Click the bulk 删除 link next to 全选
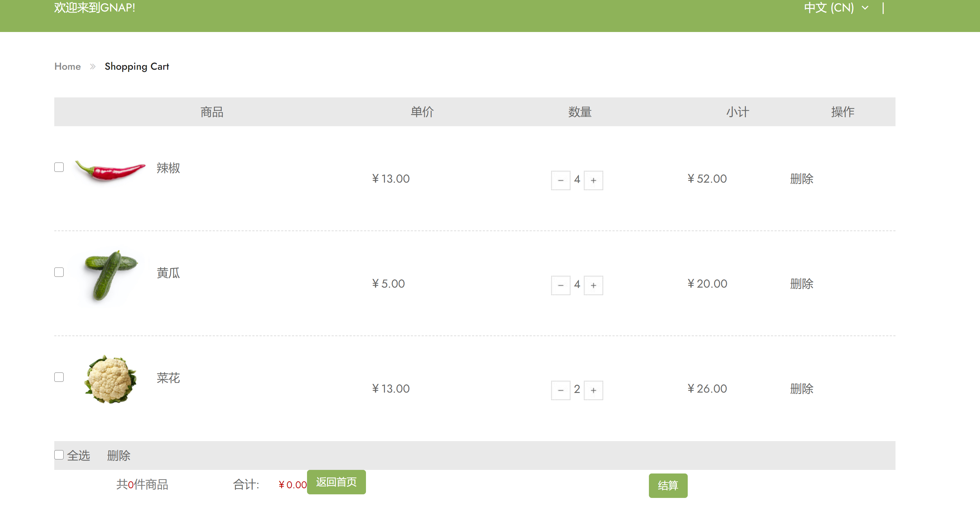Image resolution: width=980 pixels, height=508 pixels. pyautogui.click(x=118, y=456)
